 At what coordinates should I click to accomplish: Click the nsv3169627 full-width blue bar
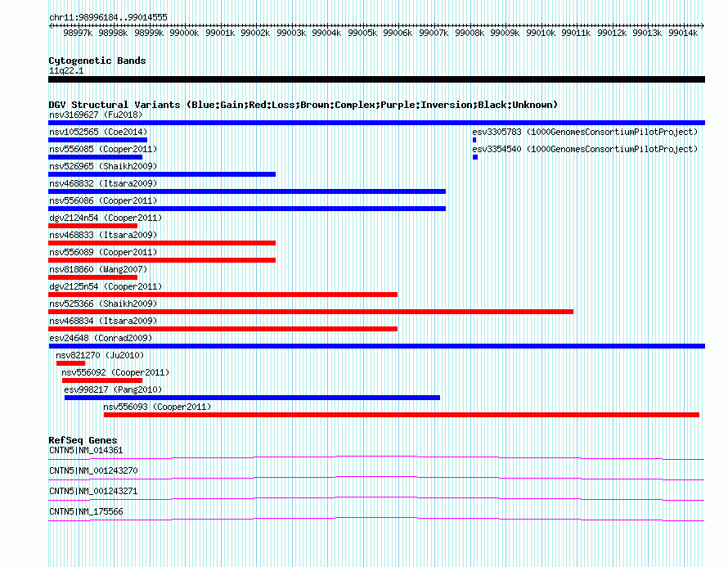click(376, 123)
